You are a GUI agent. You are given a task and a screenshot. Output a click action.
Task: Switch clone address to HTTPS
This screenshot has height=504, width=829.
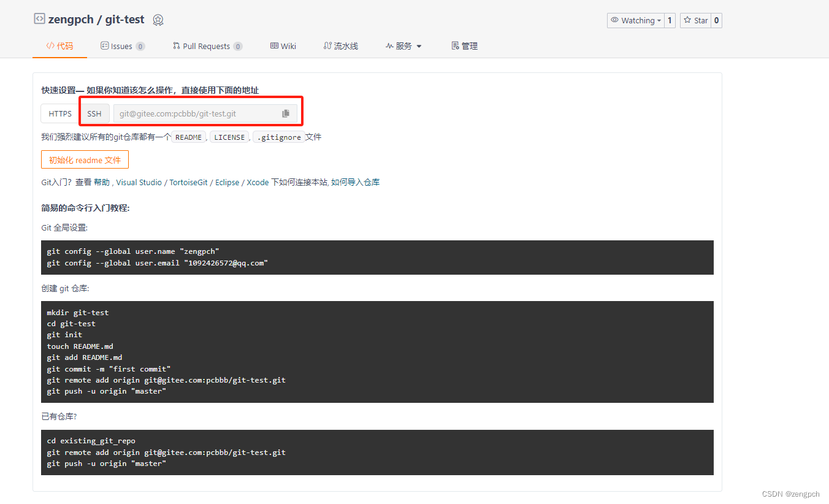(60, 113)
